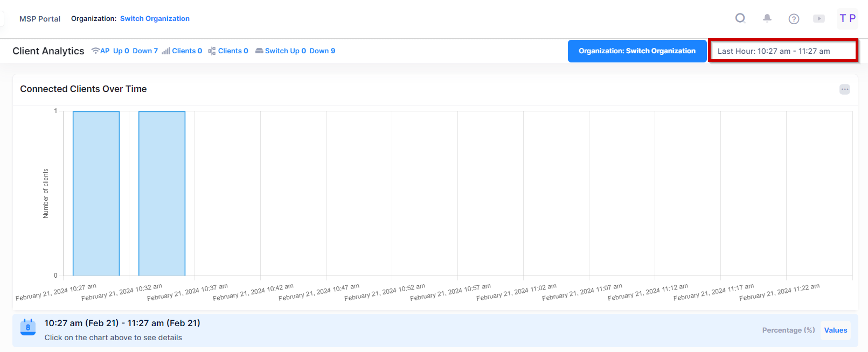The image size is (868, 352).
Task: Open the TP user profile avatar
Action: (x=848, y=18)
